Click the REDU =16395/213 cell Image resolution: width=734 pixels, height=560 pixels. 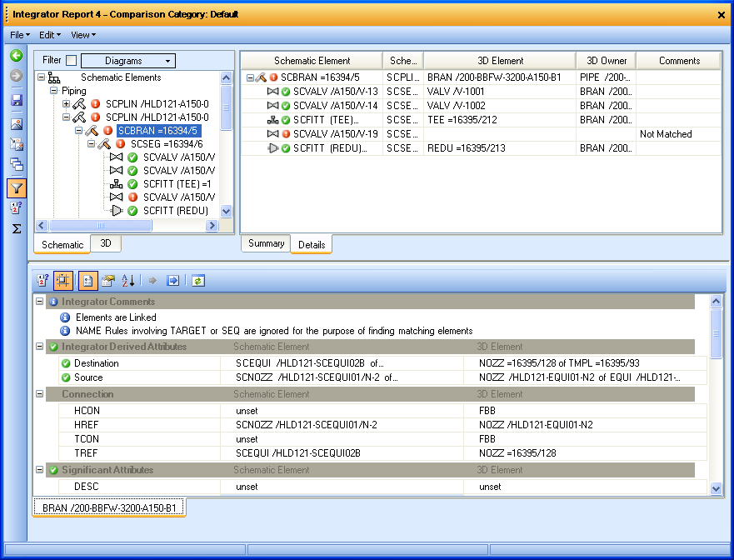tap(500, 148)
